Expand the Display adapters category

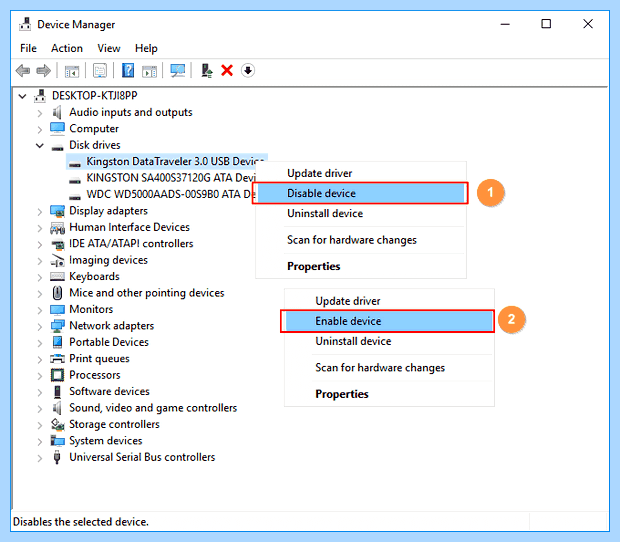pos(40,212)
